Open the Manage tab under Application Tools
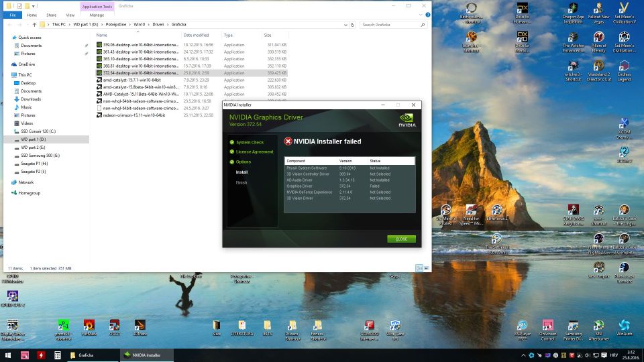 tap(97, 15)
